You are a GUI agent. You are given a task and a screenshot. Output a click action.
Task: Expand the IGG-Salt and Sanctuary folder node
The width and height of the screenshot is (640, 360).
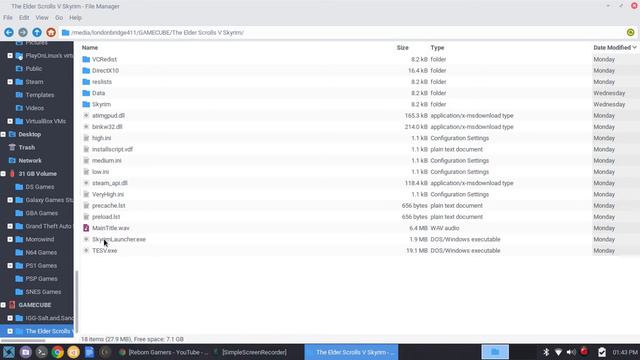tap(10, 318)
